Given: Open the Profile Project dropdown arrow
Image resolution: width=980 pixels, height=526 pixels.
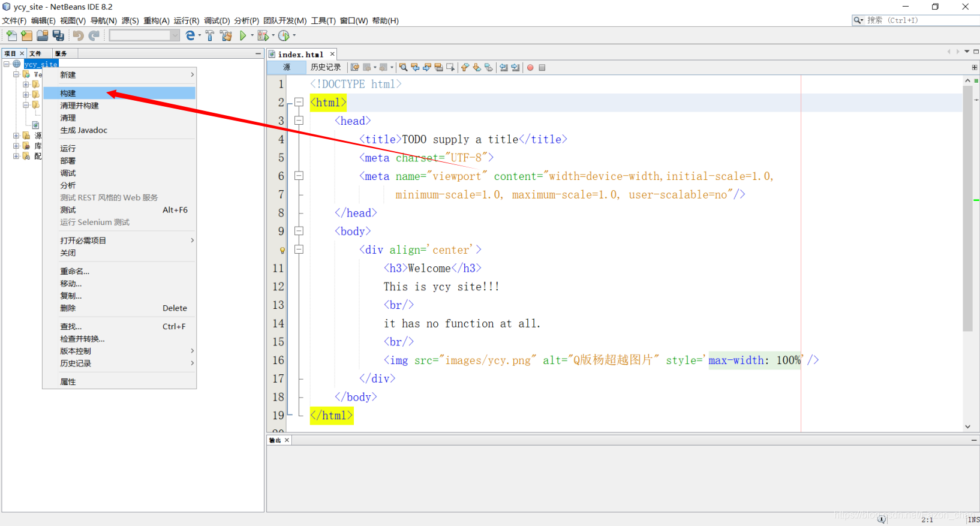Looking at the screenshot, I should [x=294, y=36].
